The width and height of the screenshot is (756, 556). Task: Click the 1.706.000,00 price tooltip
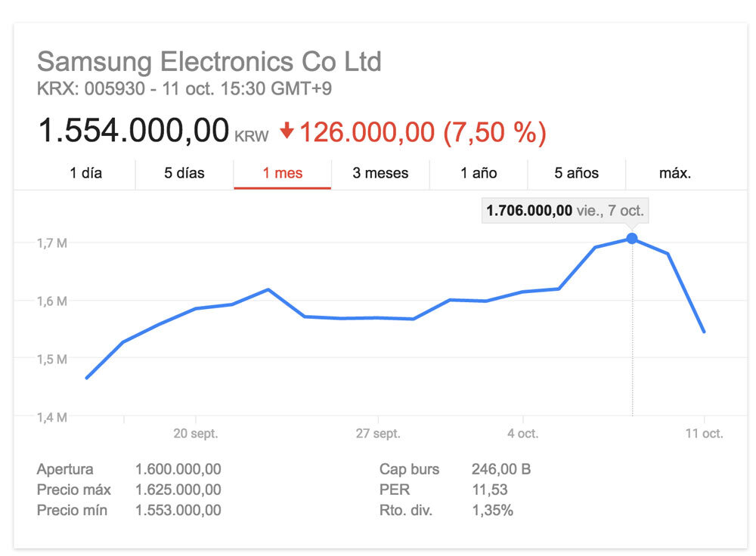pos(565,211)
